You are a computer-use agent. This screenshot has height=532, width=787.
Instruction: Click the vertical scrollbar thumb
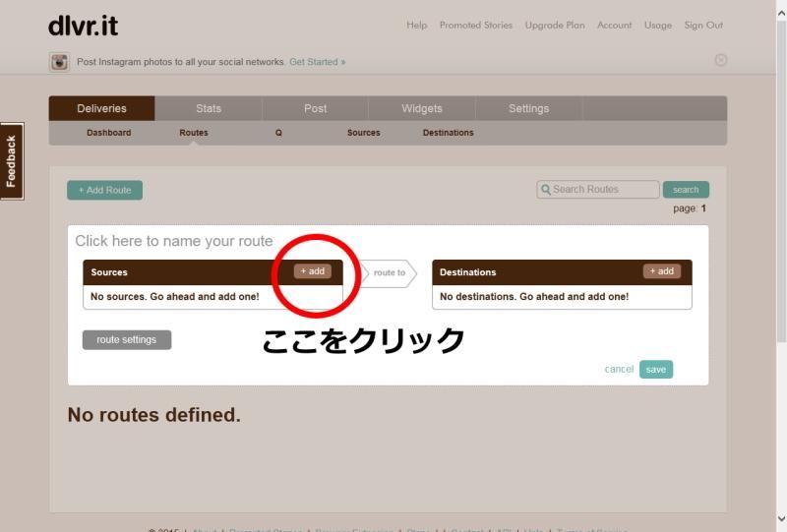781,182
